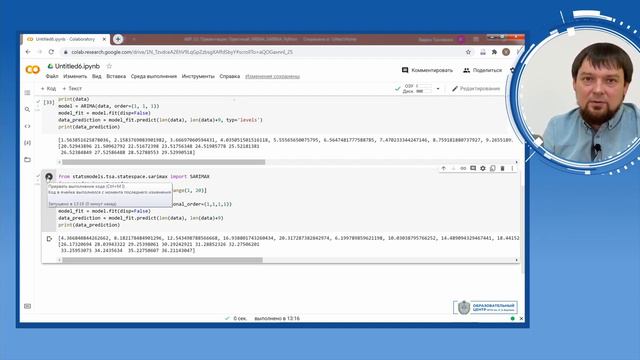
Task: Click horizontal scrollbar of ARIMA output
Action: tap(163, 162)
